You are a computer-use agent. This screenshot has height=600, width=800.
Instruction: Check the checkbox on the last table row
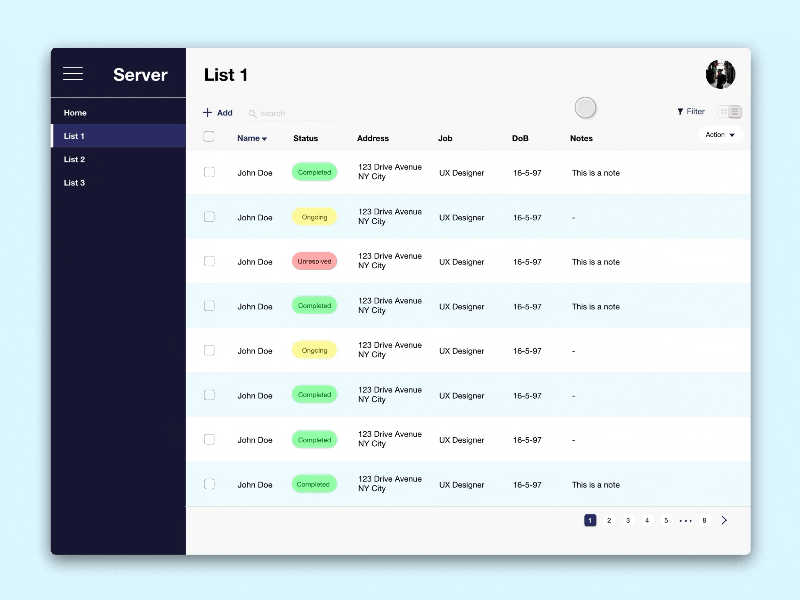[x=209, y=484]
